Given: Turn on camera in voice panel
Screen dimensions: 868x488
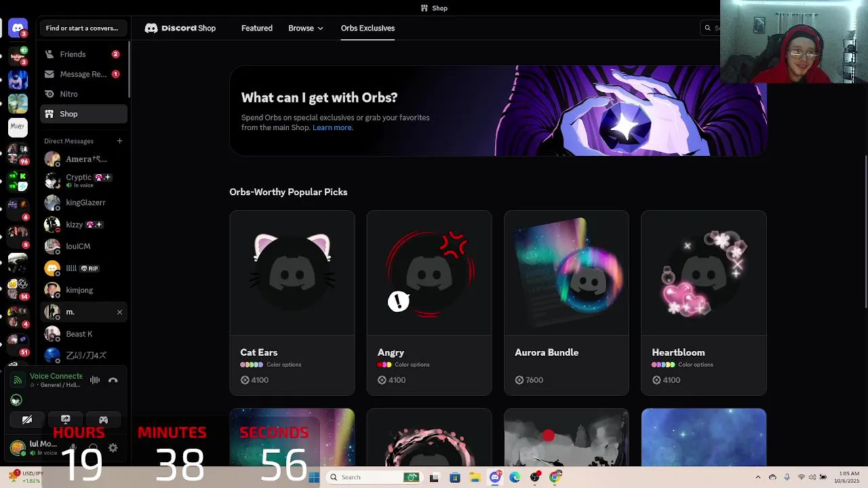Looking at the screenshot, I should [27, 420].
